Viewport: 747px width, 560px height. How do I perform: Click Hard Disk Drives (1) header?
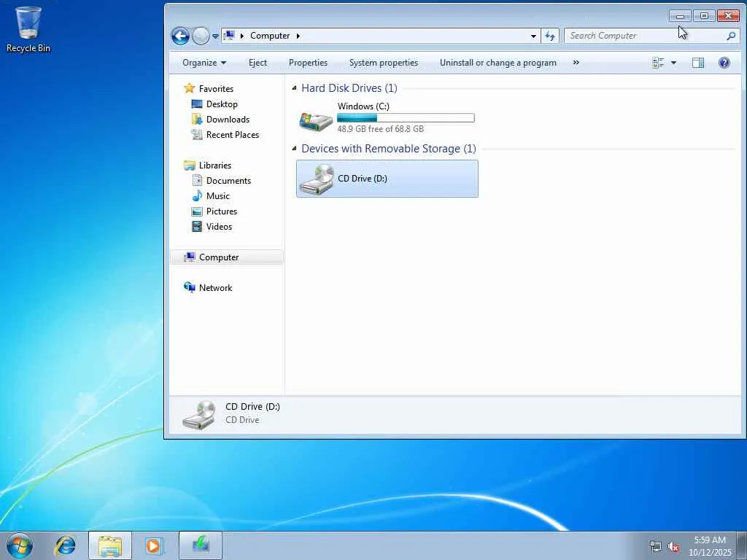[349, 88]
